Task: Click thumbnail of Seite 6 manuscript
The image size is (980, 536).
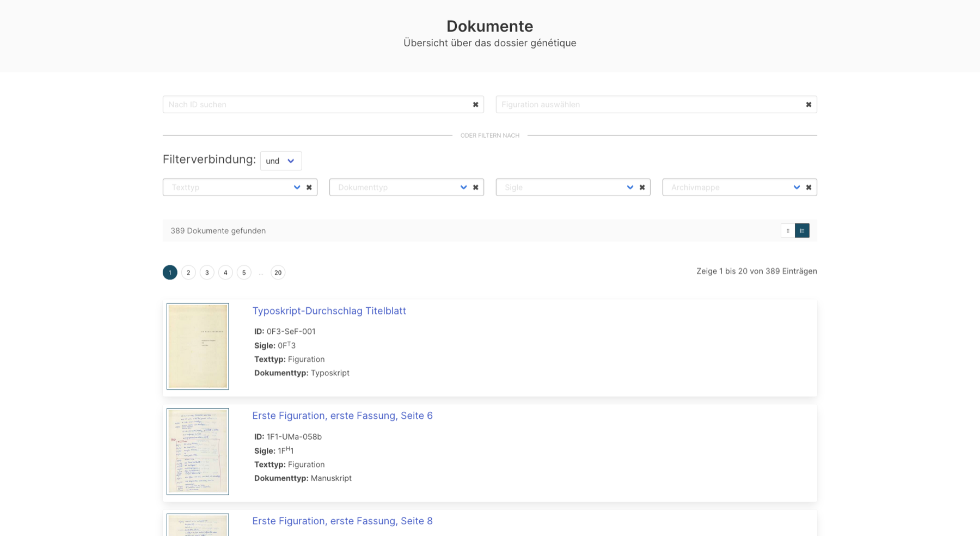Action: pos(198,452)
